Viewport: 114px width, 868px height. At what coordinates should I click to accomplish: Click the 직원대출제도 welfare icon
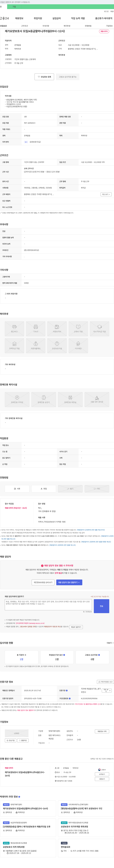(36, 346)
